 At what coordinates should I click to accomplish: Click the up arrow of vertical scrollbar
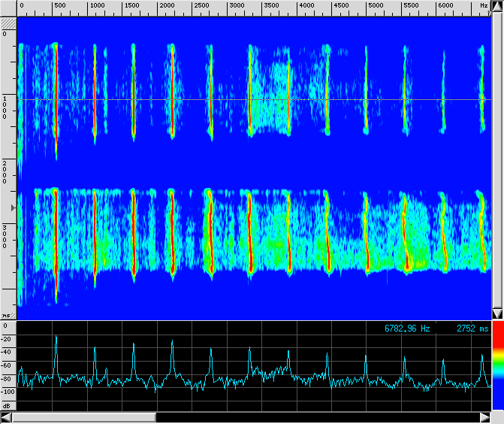click(x=496, y=7)
